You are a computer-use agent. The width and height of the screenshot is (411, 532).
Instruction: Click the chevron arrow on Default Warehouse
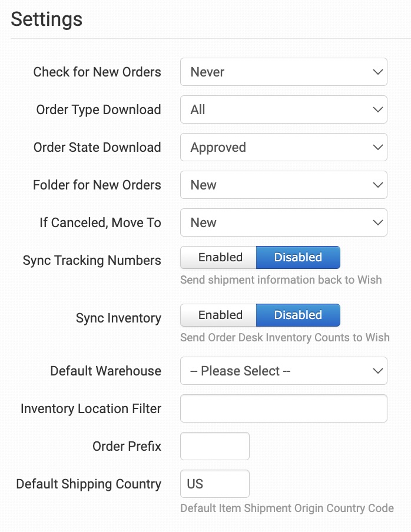pyautogui.click(x=378, y=371)
